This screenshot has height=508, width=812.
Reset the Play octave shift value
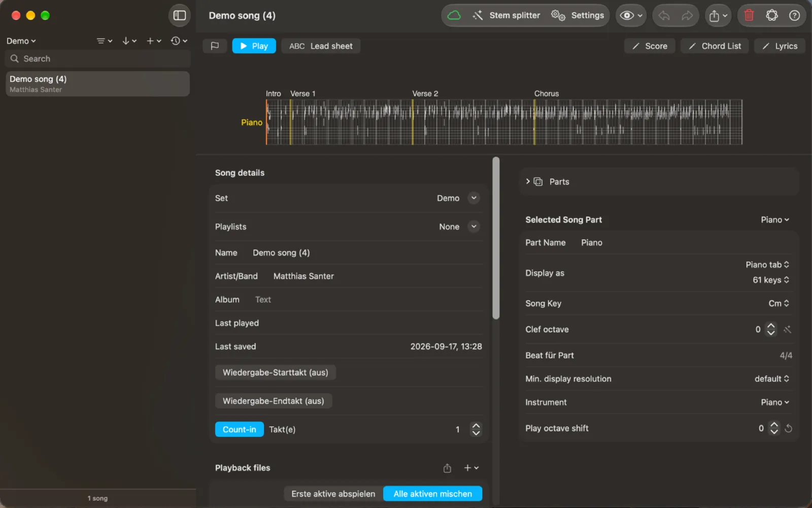(788, 428)
